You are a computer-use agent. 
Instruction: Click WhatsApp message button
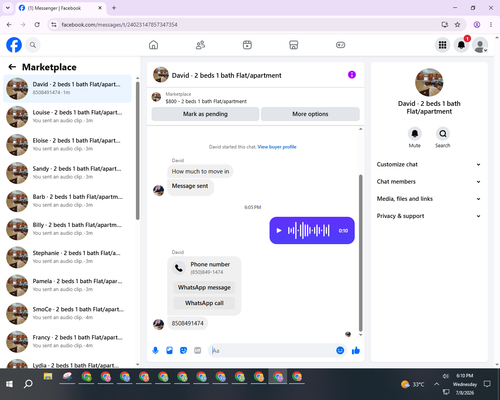pos(204,287)
